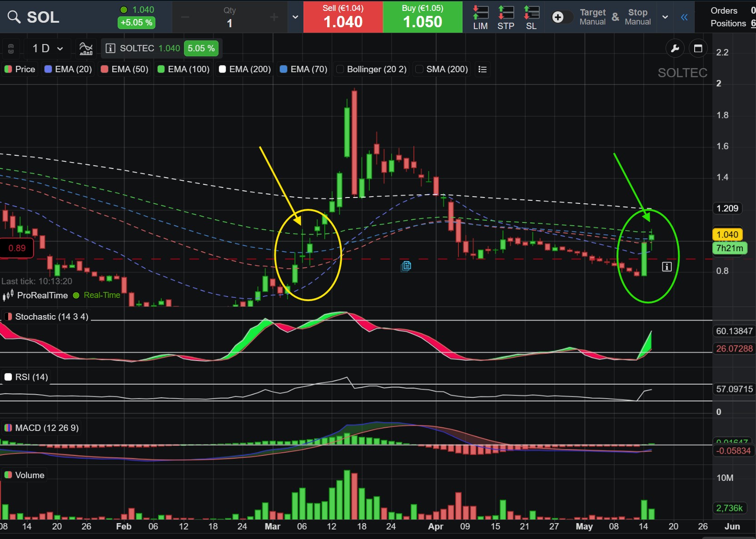Select the SL stop-limit order icon
The width and height of the screenshot is (756, 539).
531,17
